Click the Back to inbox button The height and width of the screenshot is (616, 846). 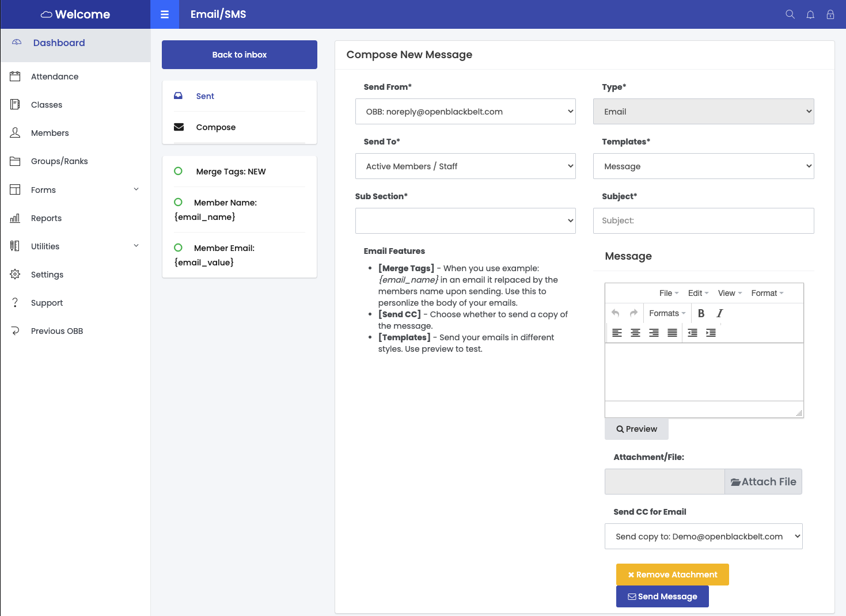pyautogui.click(x=240, y=55)
